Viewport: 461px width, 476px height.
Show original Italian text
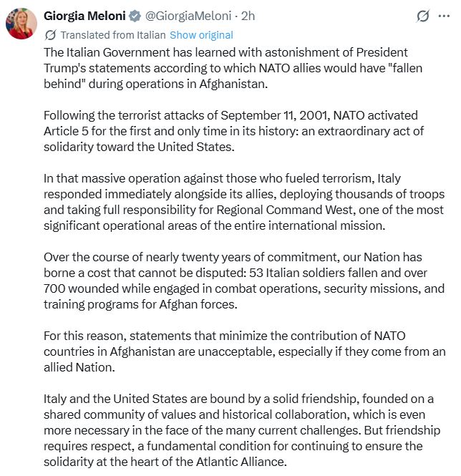(201, 34)
